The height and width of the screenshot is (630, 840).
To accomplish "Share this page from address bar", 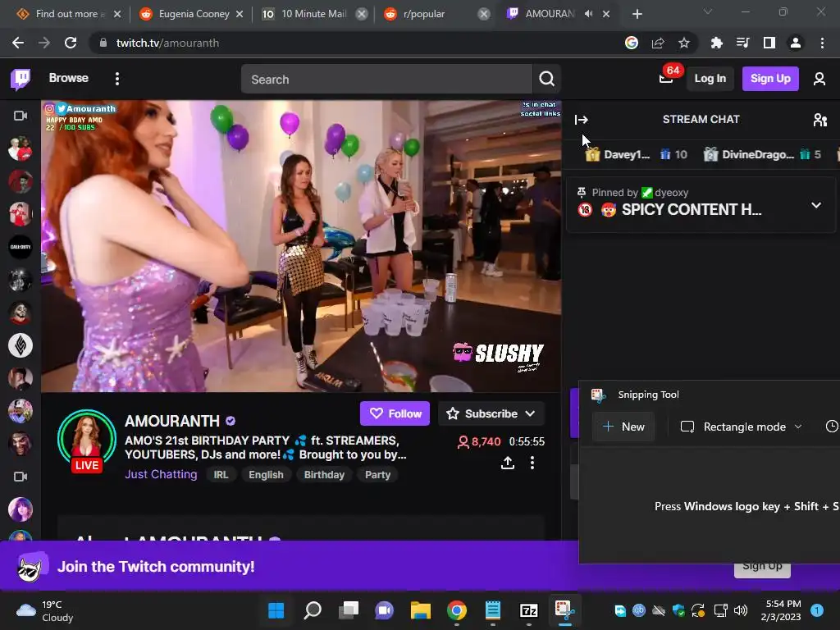I will [x=658, y=43].
